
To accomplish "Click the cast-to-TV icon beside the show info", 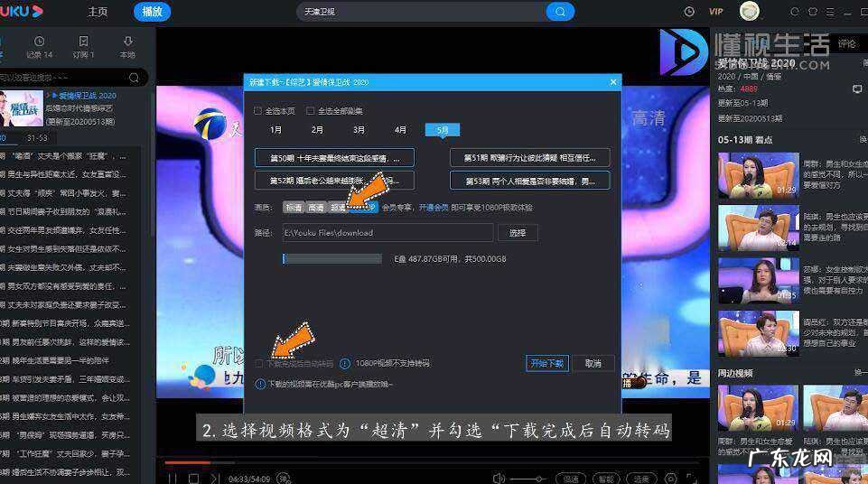I will [x=857, y=89].
